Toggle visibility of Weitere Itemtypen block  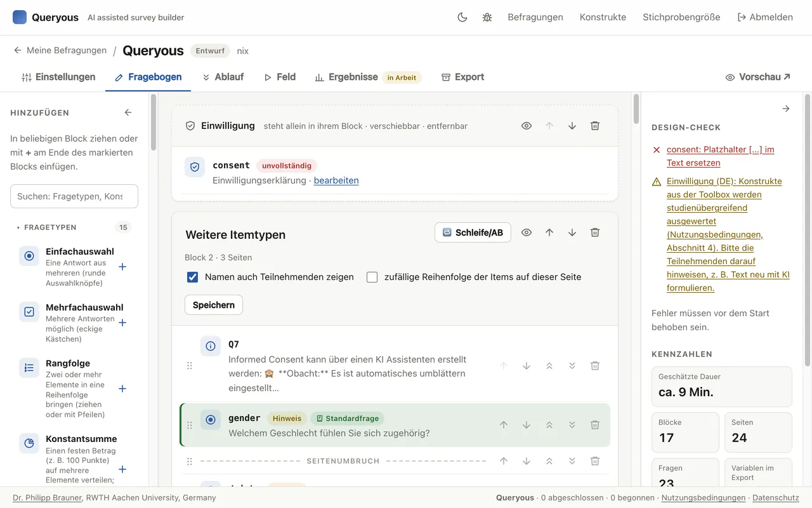coord(527,232)
